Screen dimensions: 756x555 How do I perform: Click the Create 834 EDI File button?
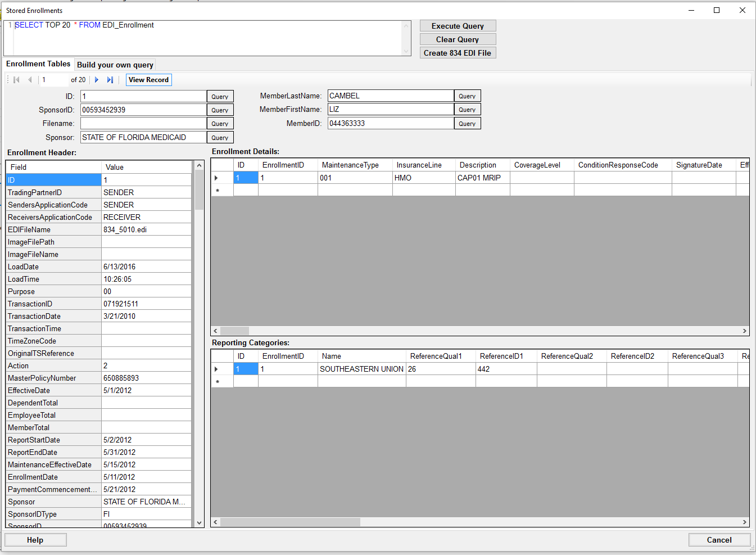click(x=458, y=53)
